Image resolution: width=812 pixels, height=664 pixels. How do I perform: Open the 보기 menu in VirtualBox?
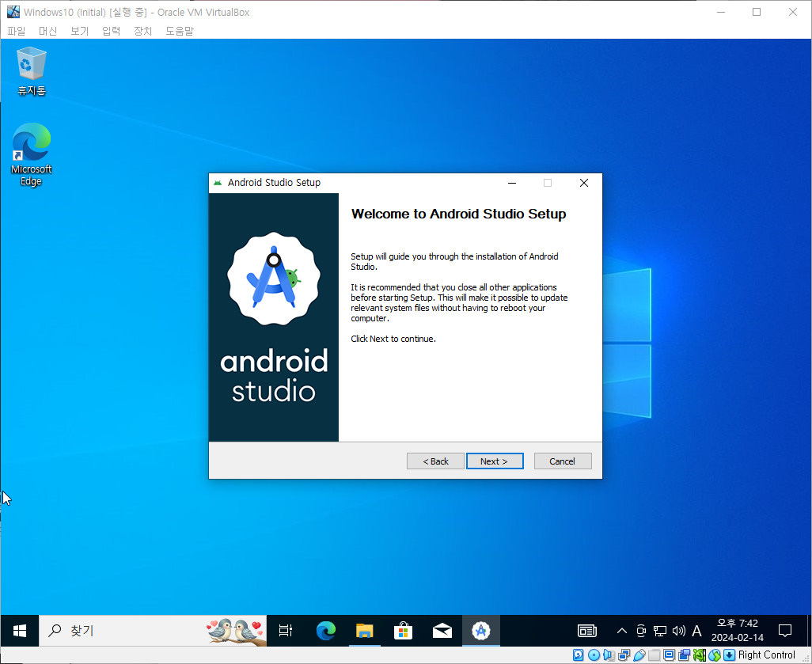tap(79, 31)
